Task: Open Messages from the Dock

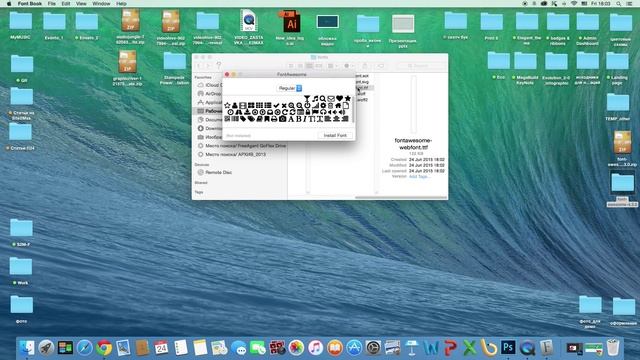Action: click(x=238, y=348)
